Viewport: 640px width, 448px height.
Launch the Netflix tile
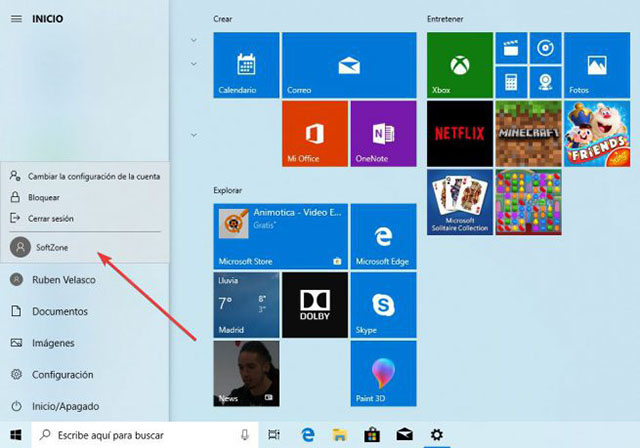(x=460, y=134)
